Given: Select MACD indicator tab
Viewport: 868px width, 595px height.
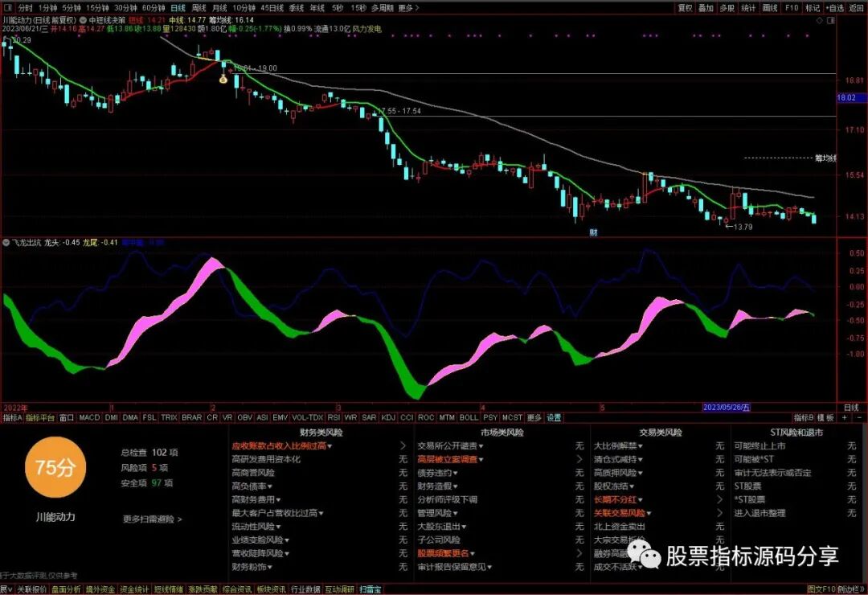Looking at the screenshot, I should 89,417.
